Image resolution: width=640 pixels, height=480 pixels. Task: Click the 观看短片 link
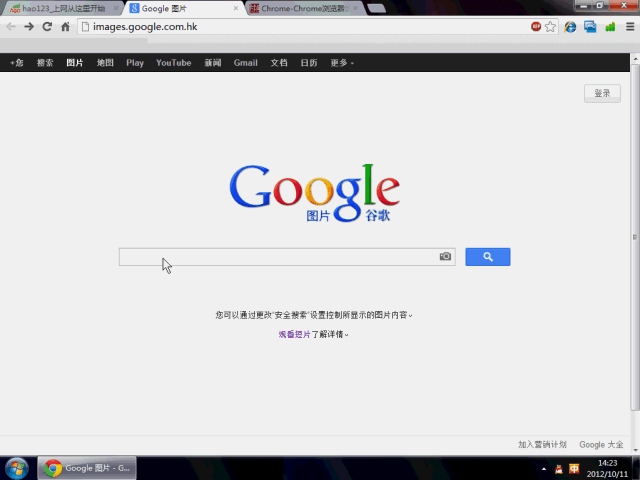(295, 334)
